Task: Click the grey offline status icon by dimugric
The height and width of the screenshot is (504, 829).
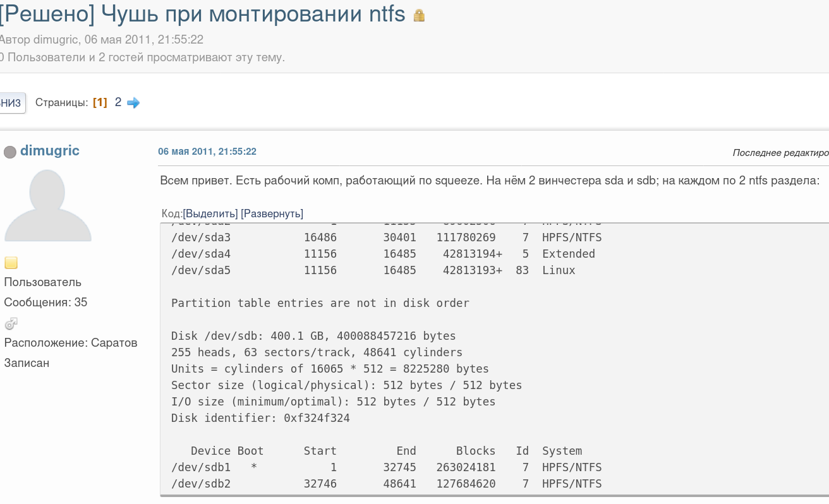Action: click(10, 152)
